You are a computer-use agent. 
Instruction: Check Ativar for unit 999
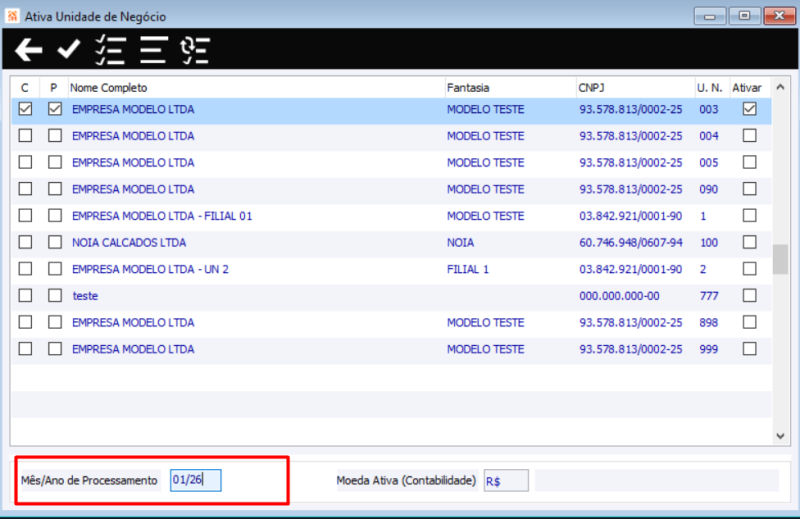point(749,349)
